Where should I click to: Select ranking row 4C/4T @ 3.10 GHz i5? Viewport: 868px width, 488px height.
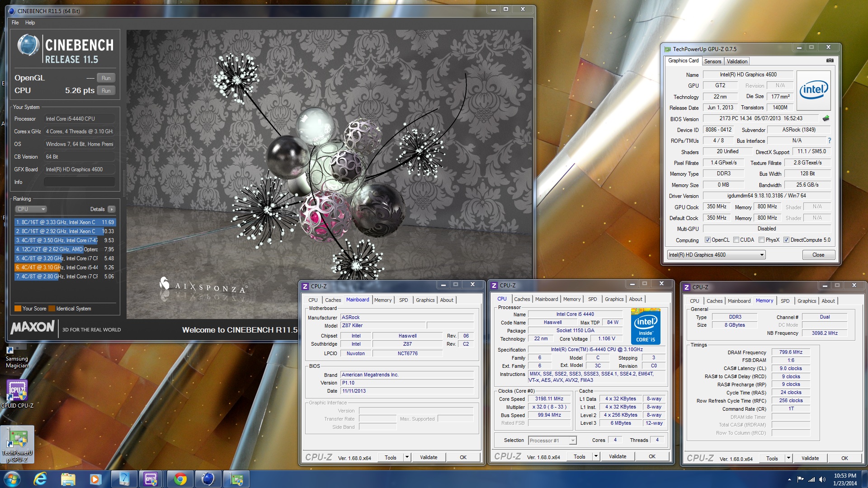click(x=65, y=267)
